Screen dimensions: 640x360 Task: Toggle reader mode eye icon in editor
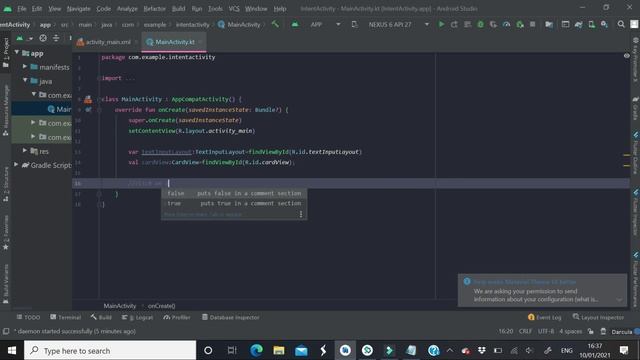pos(627,56)
